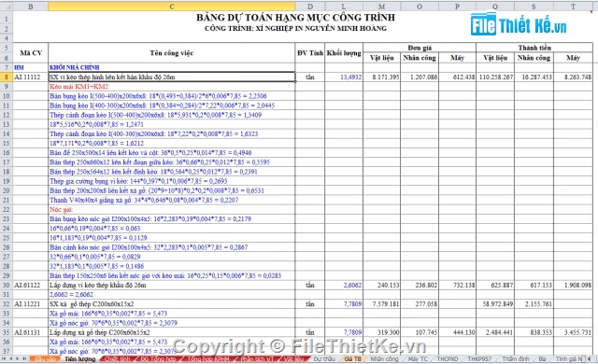Select column C header
598x364 pixels.
pyautogui.click(x=172, y=7)
